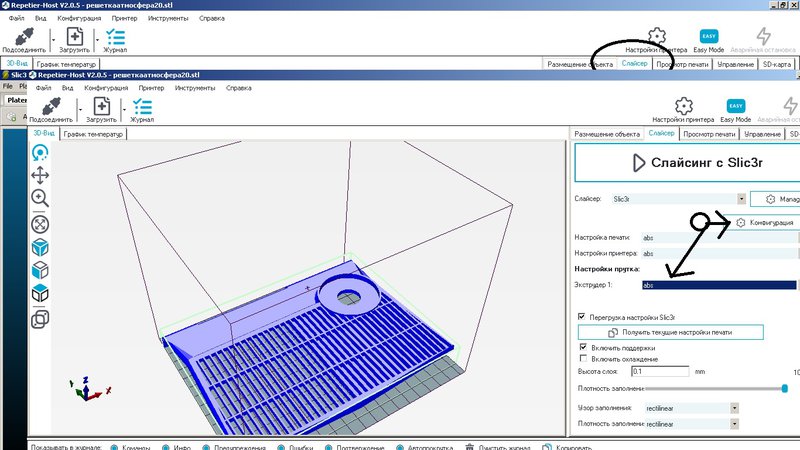Toggle parallel projection icon at toolbar bottom
This screenshot has width=800, height=450.
pyautogui.click(x=40, y=319)
